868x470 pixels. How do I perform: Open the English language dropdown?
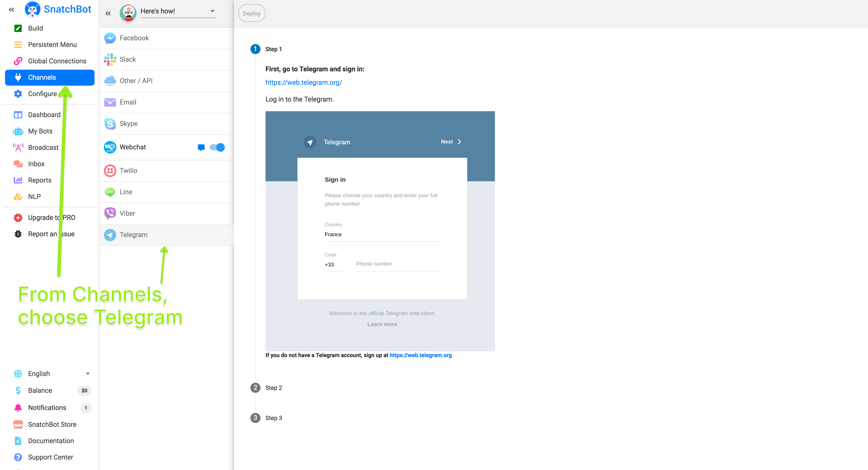pos(87,374)
